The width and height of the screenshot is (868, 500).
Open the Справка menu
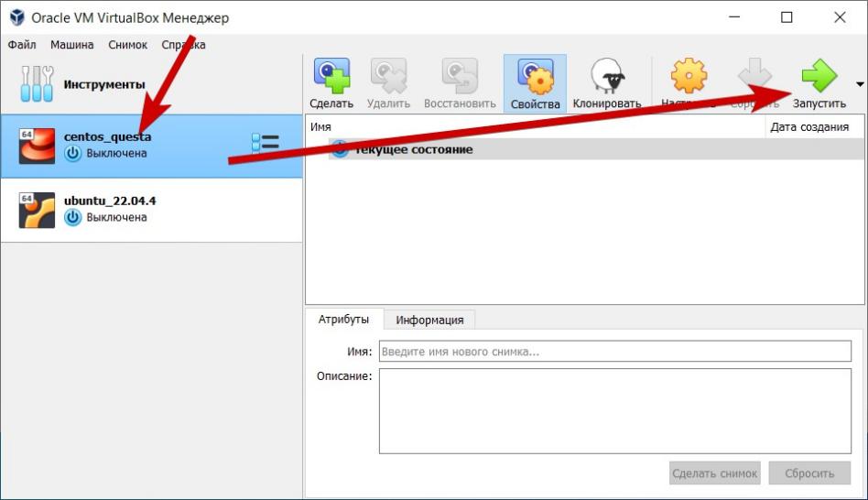coord(183,44)
